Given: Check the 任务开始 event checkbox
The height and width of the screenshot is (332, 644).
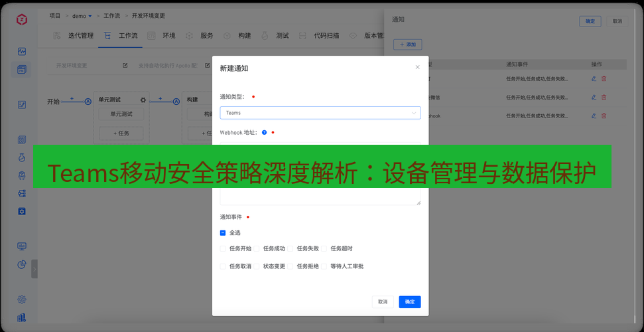Looking at the screenshot, I should coord(223,248).
